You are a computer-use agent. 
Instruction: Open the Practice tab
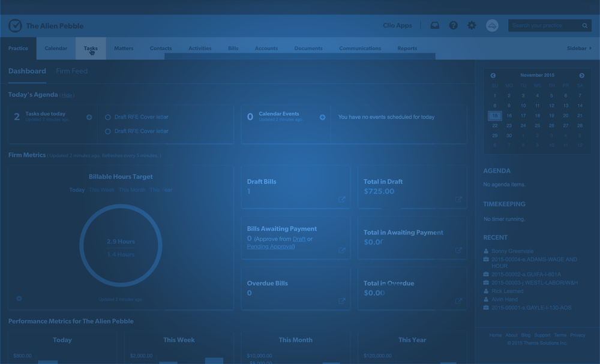(18, 48)
